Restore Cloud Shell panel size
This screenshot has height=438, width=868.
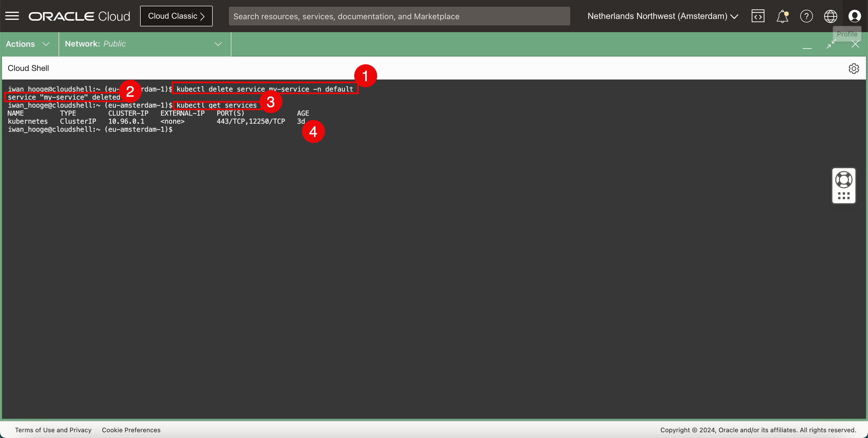[831, 44]
